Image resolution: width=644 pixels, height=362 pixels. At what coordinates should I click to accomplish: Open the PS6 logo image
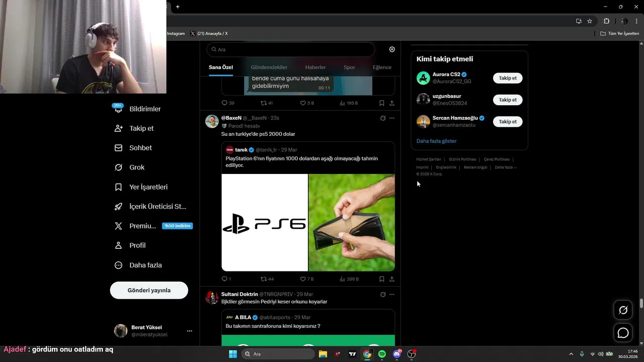(265, 223)
